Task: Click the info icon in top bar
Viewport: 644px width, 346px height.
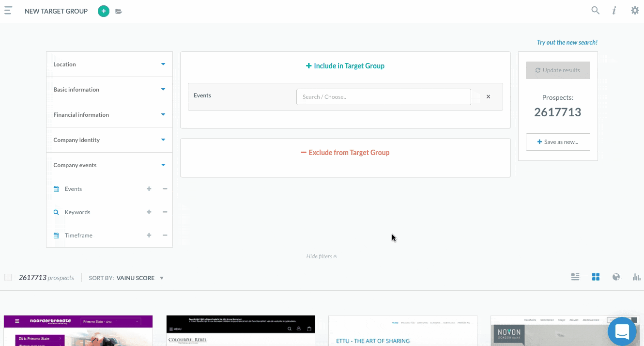Action: coord(614,11)
